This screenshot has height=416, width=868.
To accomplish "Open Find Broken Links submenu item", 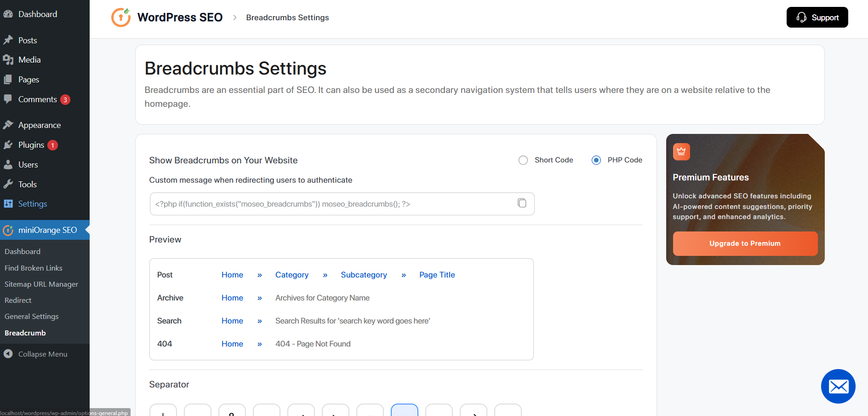I will (x=34, y=268).
